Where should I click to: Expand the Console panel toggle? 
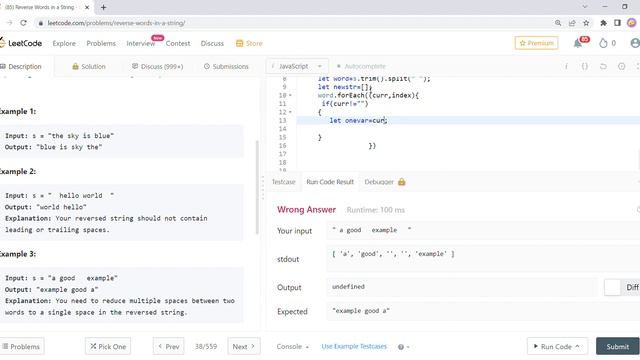click(292, 347)
